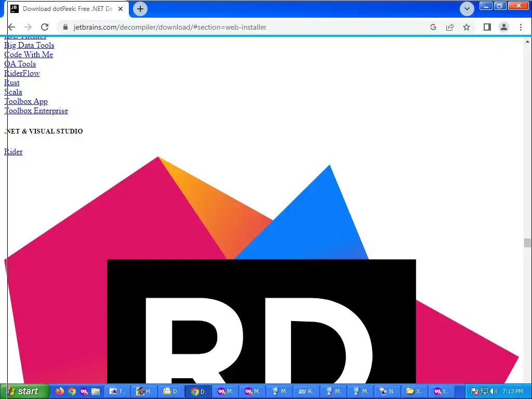Click the security alert tray icon
The image size is (532, 399).
[x=475, y=392]
